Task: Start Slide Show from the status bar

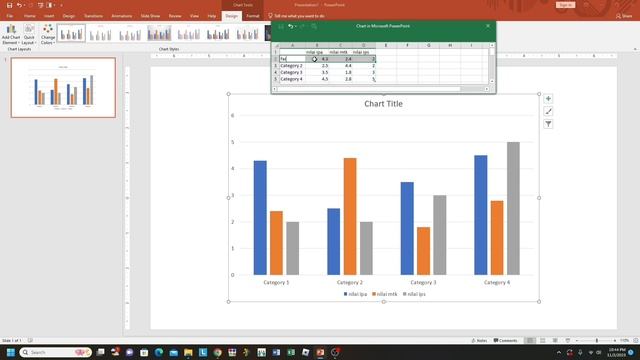Action: point(568,340)
